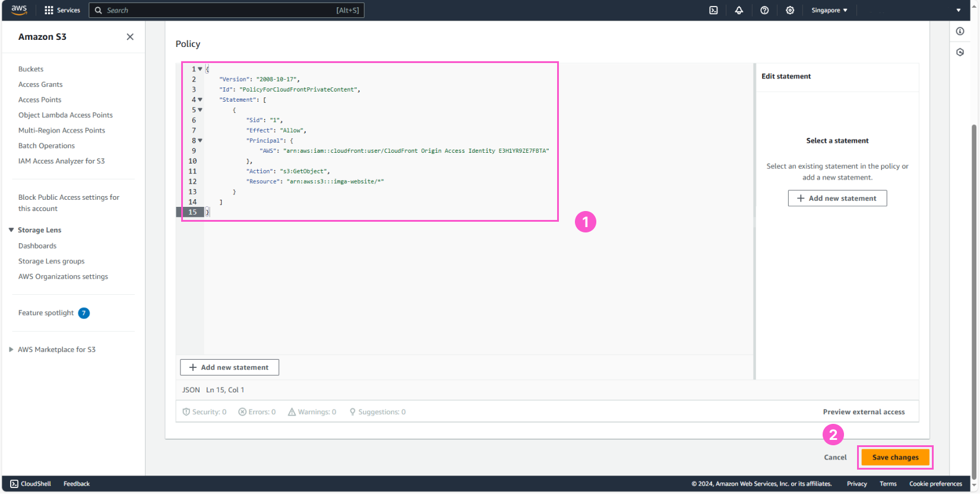Click the Edit statement panel resize handle

point(754,221)
